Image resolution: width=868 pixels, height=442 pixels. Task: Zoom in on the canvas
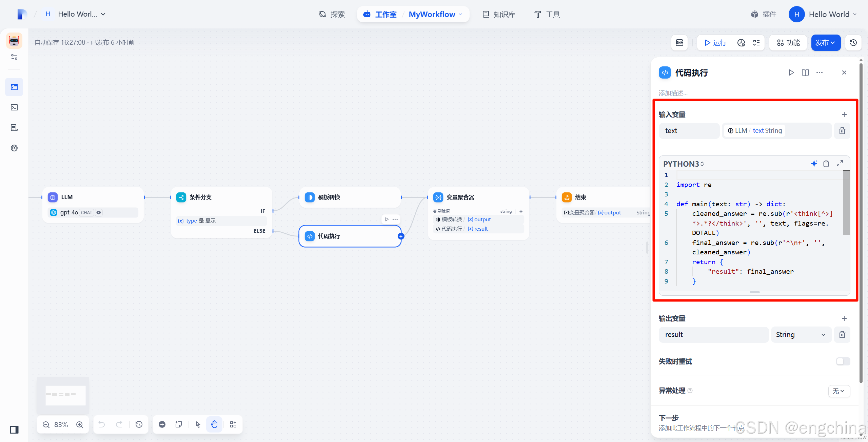[80, 424]
